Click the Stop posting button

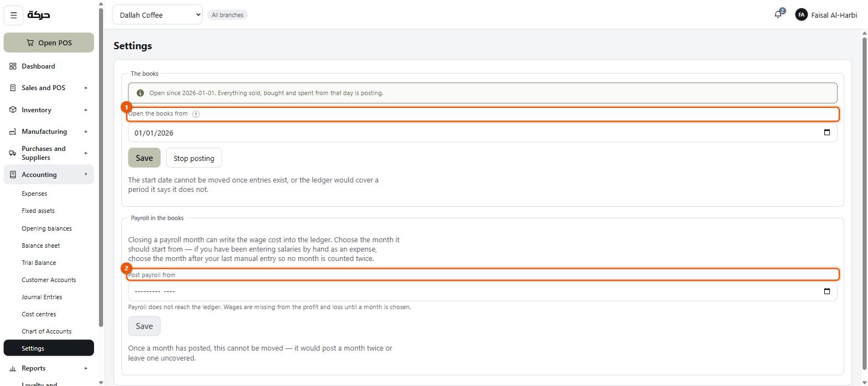pos(194,158)
